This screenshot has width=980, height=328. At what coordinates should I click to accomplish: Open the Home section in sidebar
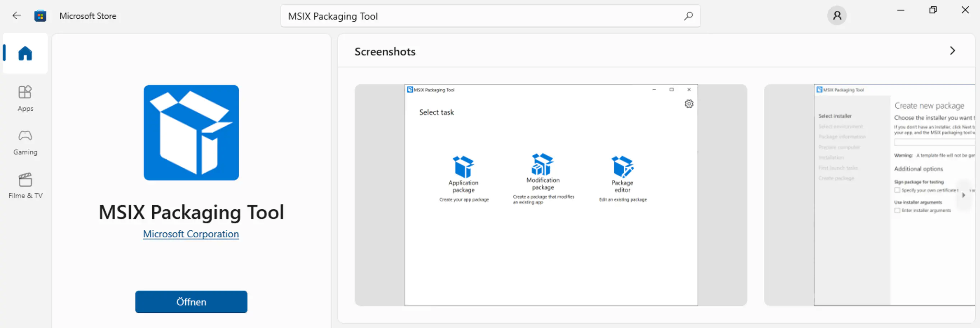tap(25, 53)
